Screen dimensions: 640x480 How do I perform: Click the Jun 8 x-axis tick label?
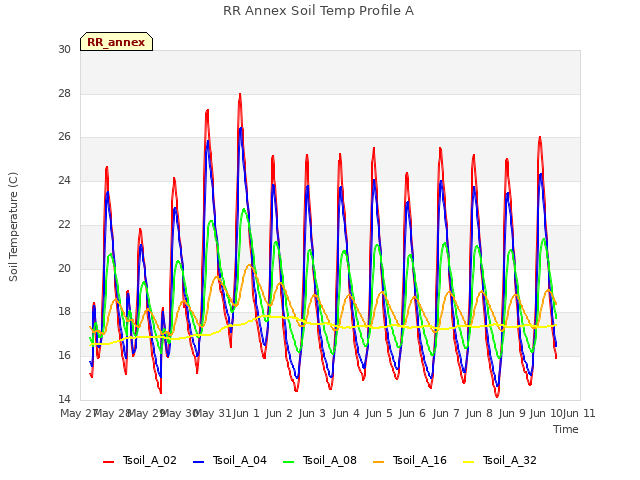coord(479,413)
